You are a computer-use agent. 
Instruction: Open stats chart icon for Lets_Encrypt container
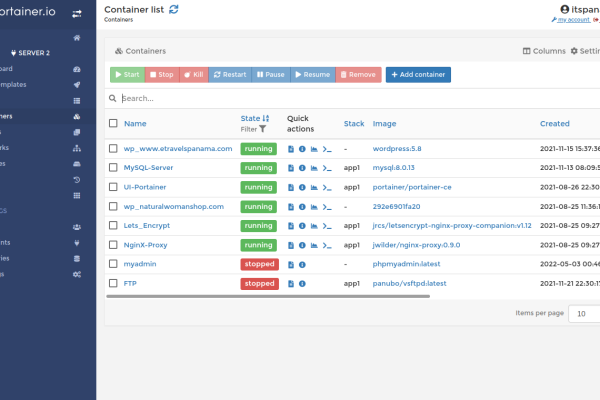pos(313,225)
